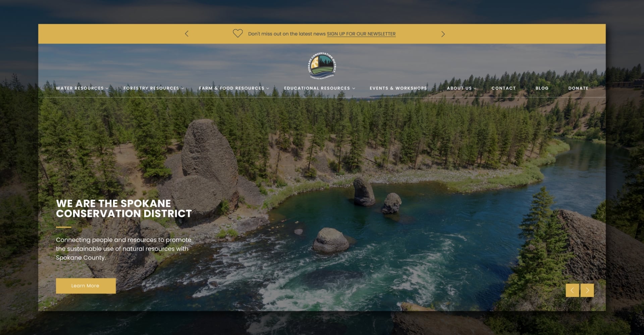Expand the Water Resources dropdown chevron

(107, 89)
